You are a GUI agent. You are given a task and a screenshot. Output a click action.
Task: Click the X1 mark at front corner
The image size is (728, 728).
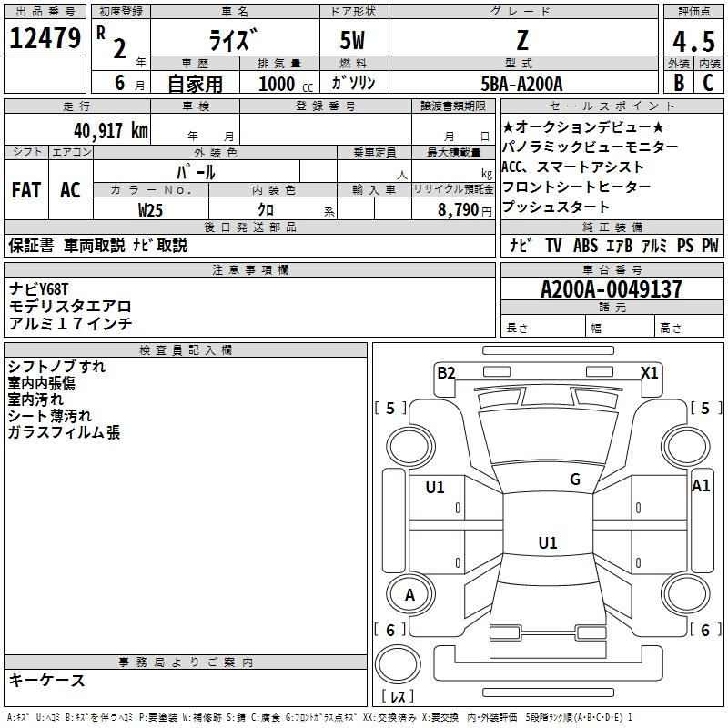[649, 372]
